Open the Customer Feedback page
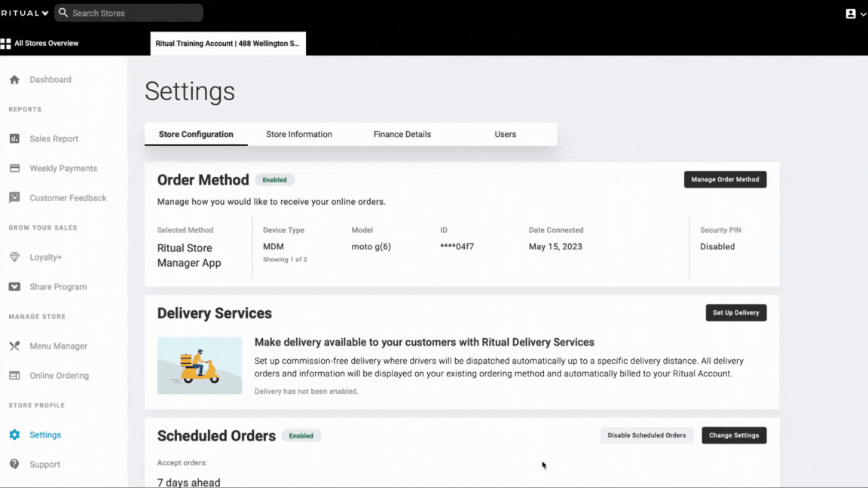This screenshot has height=488, width=868. click(x=68, y=198)
